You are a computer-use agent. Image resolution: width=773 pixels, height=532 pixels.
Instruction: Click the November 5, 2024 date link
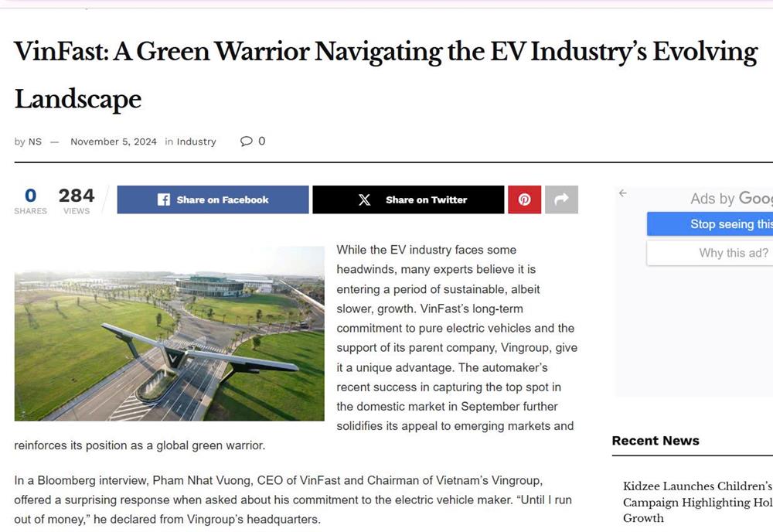(114, 142)
